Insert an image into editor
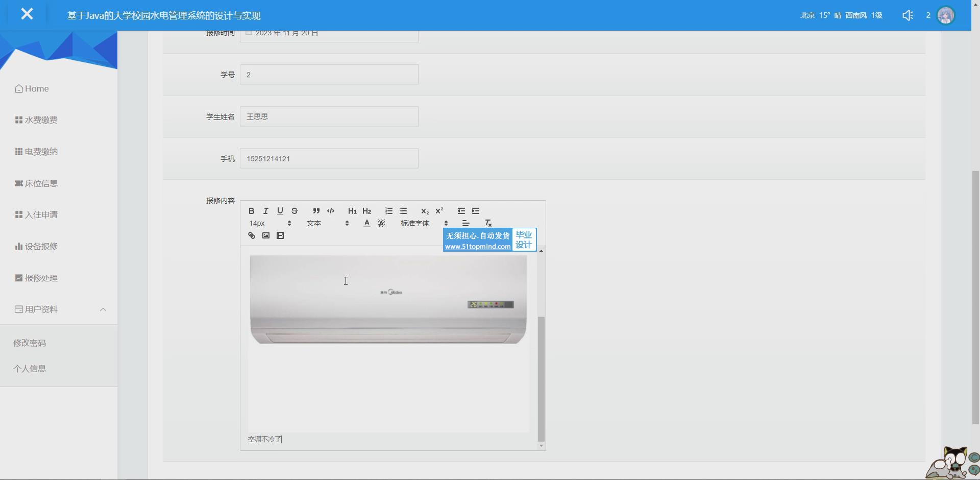 click(266, 235)
